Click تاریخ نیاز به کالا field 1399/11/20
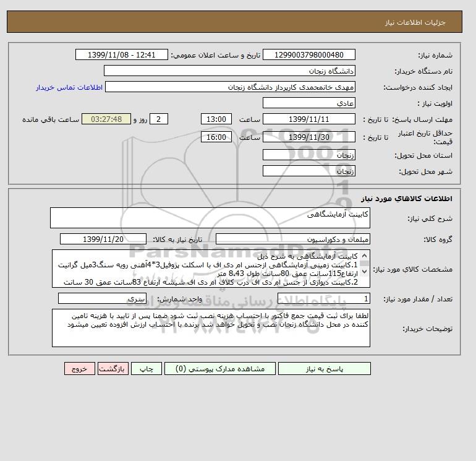This screenshot has width=476, height=461. (x=103, y=239)
